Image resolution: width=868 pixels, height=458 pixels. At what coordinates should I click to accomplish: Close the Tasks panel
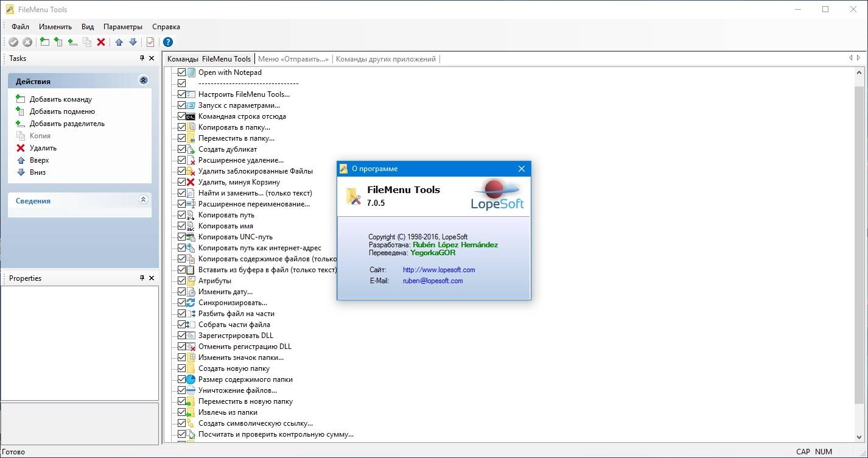point(152,58)
